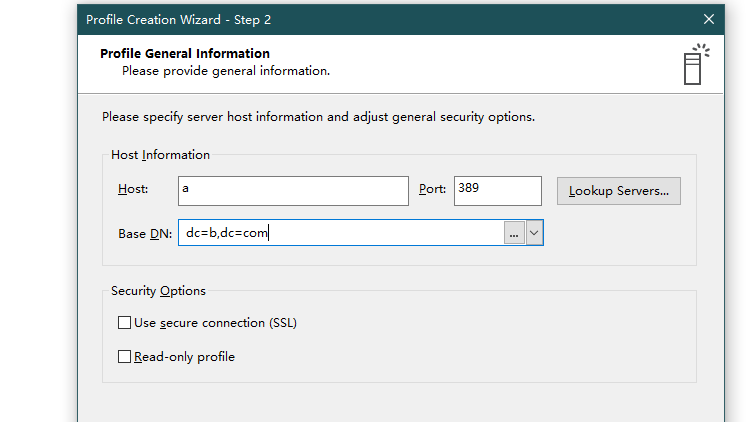
Task: Open the Base DN browse ellipsis button
Action: point(514,233)
